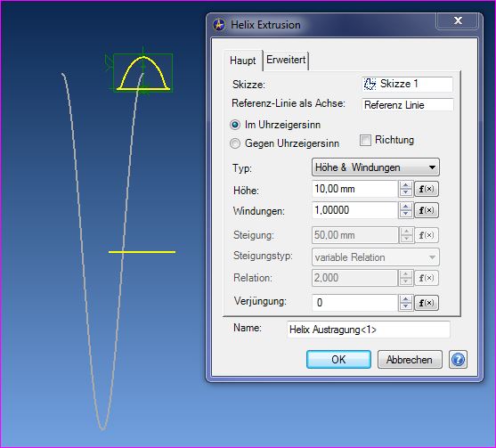Viewport: 496px width, 448px height.
Task: Click the f(x) formula button for Höhe
Action: (427, 189)
